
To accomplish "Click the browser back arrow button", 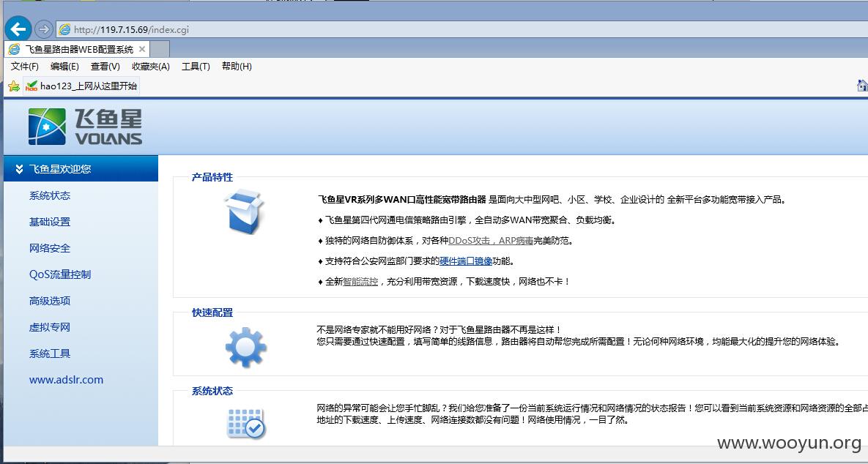I will pyautogui.click(x=18, y=29).
